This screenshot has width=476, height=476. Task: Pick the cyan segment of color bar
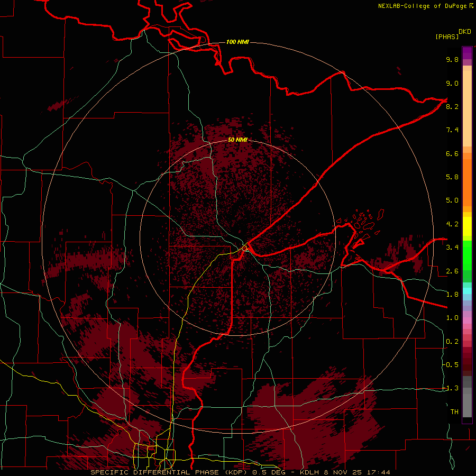tap(467, 291)
